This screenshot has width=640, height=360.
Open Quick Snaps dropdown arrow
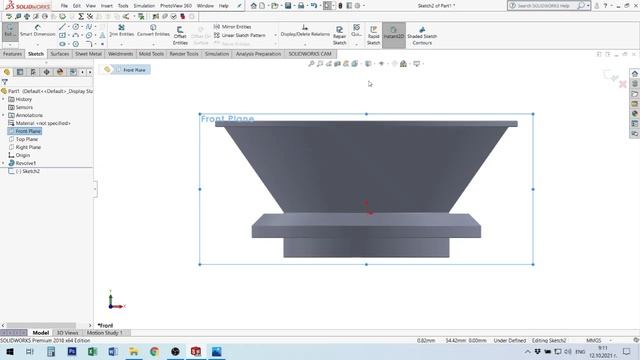coord(356,44)
